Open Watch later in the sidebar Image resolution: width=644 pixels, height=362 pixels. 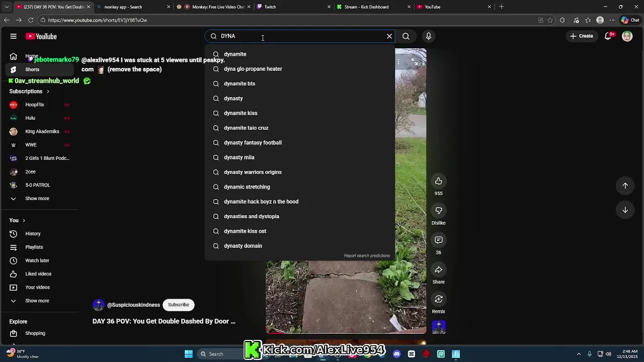pyautogui.click(x=39, y=260)
